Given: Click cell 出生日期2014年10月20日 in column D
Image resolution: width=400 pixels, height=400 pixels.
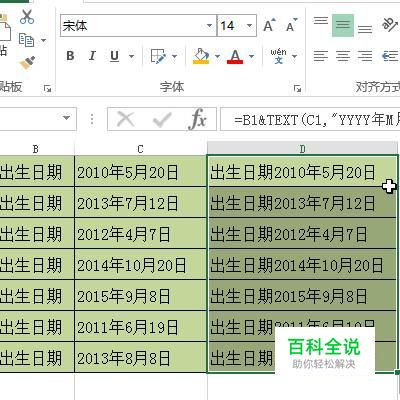Looking at the screenshot, I should pyautogui.click(x=302, y=265).
